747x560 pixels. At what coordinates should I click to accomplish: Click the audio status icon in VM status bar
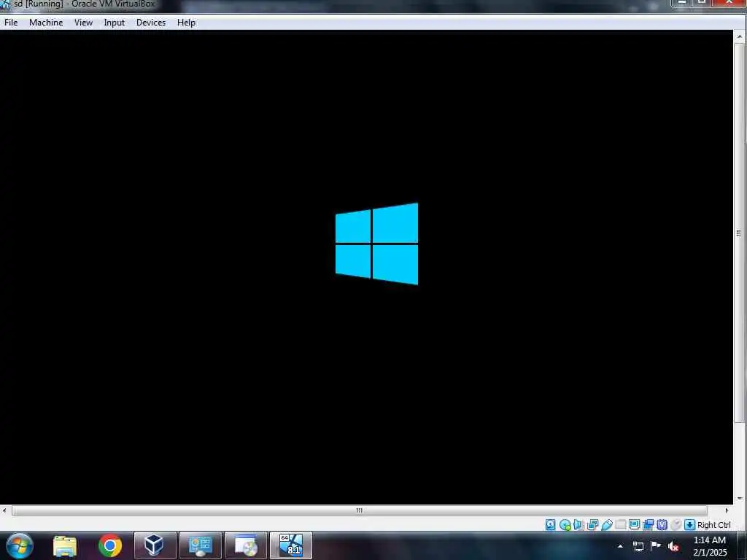click(578, 525)
